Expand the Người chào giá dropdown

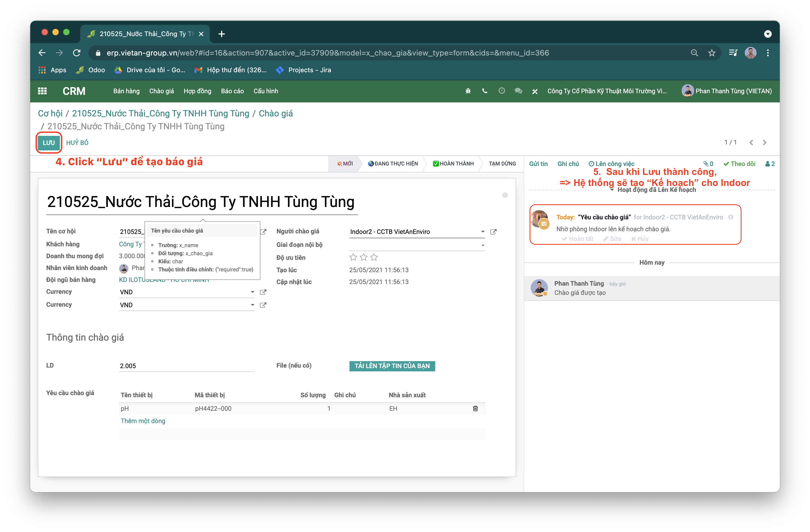[x=482, y=232]
